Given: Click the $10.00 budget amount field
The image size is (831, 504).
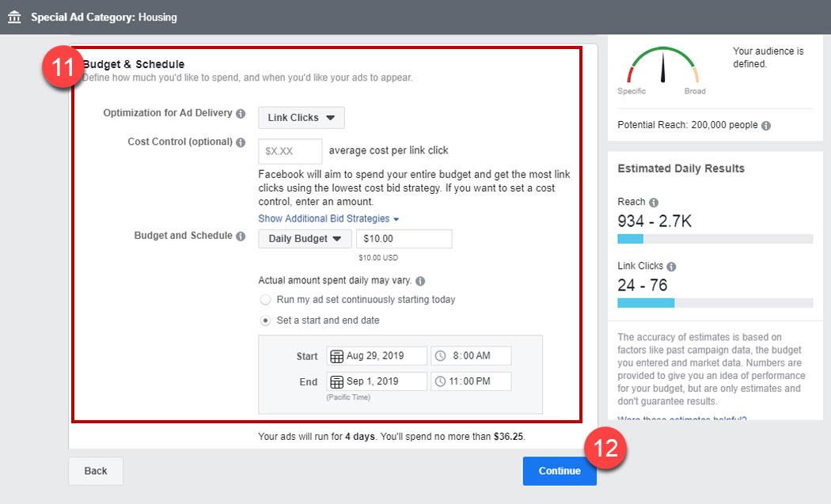Looking at the screenshot, I should point(404,239).
